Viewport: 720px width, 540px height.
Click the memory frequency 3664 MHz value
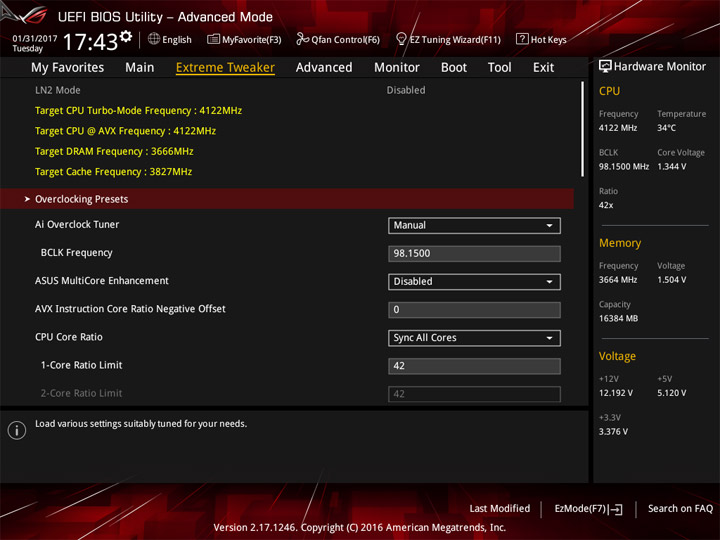click(x=618, y=280)
